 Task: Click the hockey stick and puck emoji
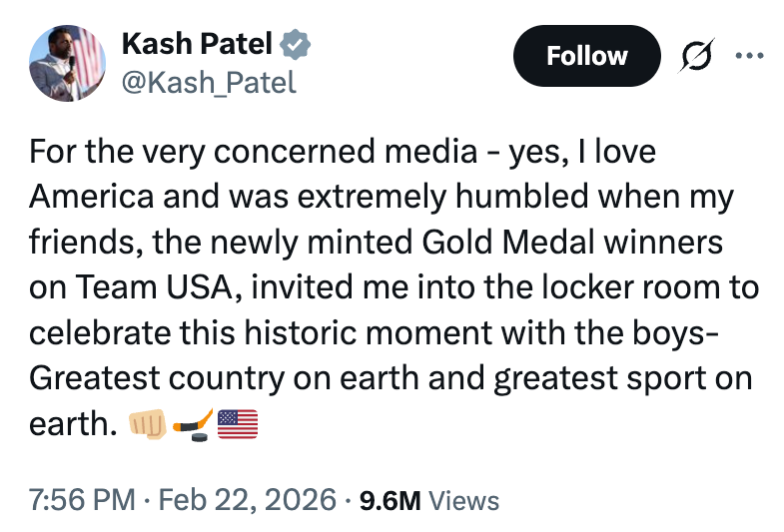193,424
